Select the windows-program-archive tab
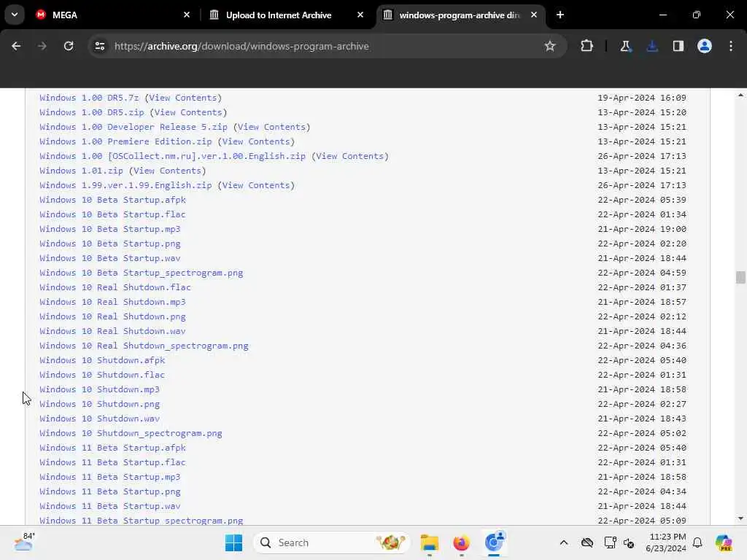 tap(461, 15)
